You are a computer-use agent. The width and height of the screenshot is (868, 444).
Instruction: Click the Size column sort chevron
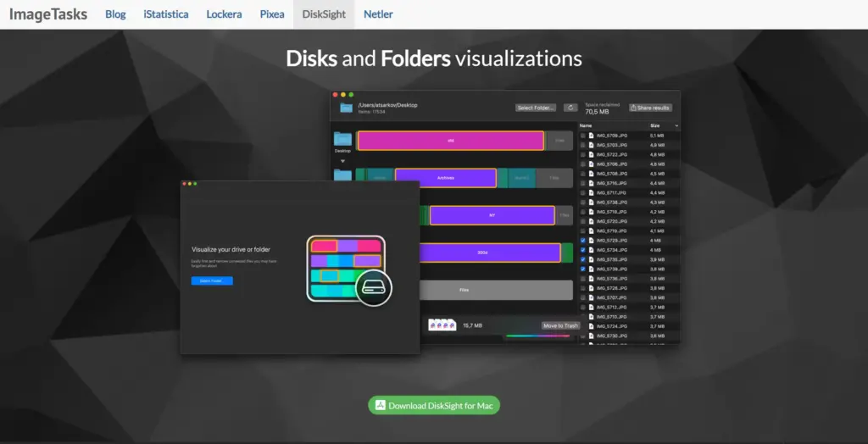(676, 125)
